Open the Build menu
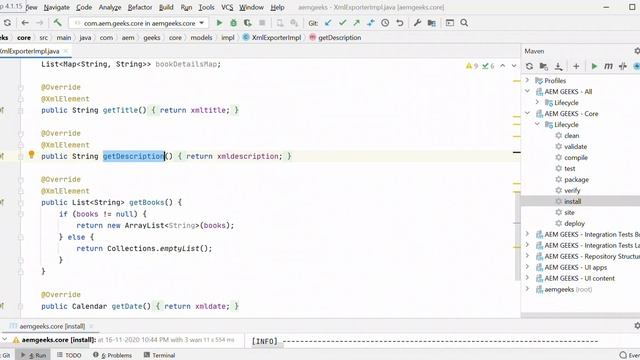This screenshot has height=360, width=640. pos(166,7)
